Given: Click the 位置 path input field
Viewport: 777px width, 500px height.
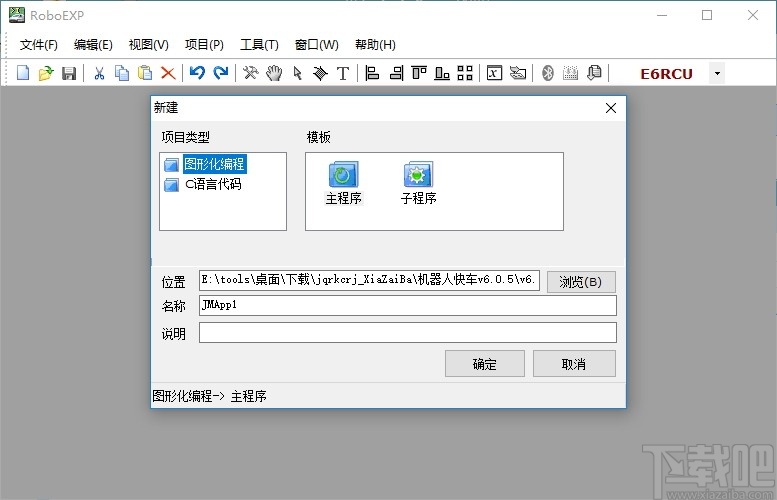Looking at the screenshot, I should pos(369,280).
